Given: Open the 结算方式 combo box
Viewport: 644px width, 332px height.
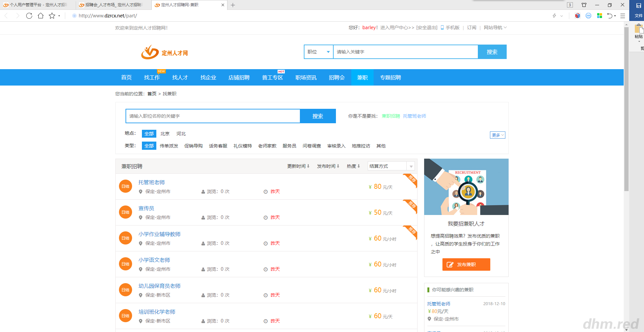Looking at the screenshot, I should click(x=391, y=166).
